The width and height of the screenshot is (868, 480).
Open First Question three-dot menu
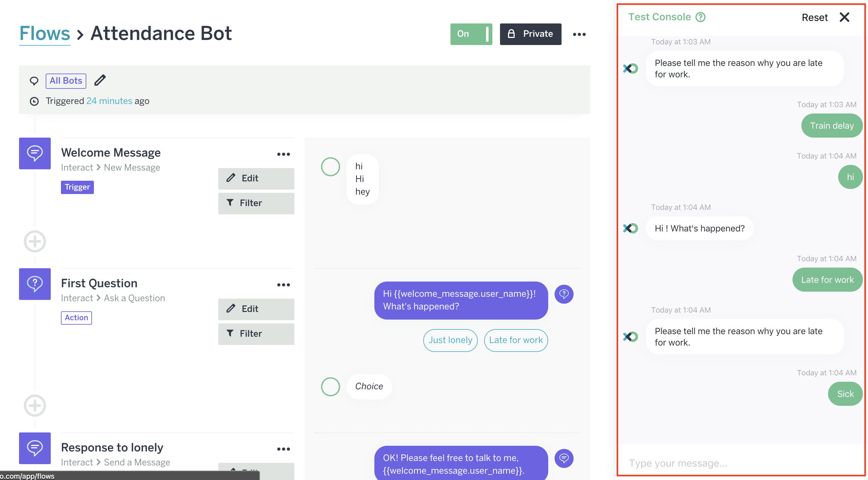[283, 285]
